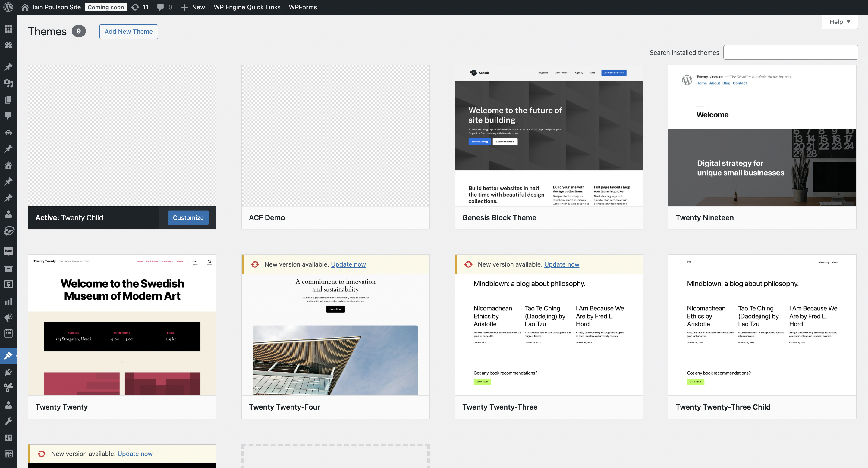The width and height of the screenshot is (868, 468).
Task: Open the Tools wrench icon
Action: coord(8,421)
